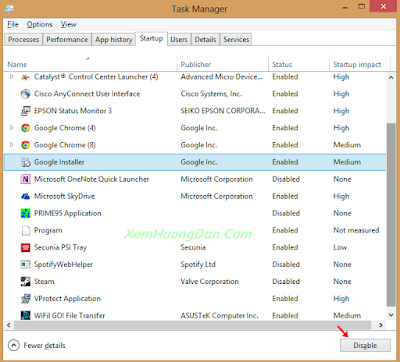This screenshot has height=362, width=400.
Task: Click the Secunia publisher cell
Action: [193, 247]
